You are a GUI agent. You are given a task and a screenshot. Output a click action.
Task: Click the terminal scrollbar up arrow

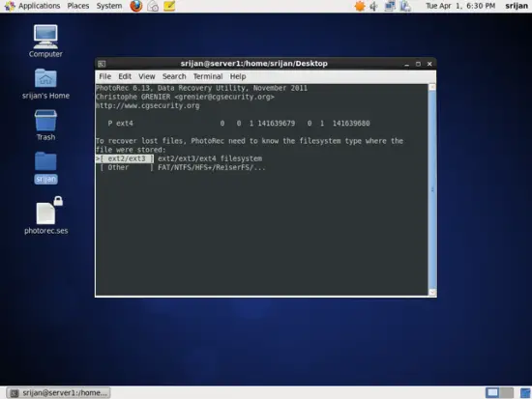coord(432,87)
